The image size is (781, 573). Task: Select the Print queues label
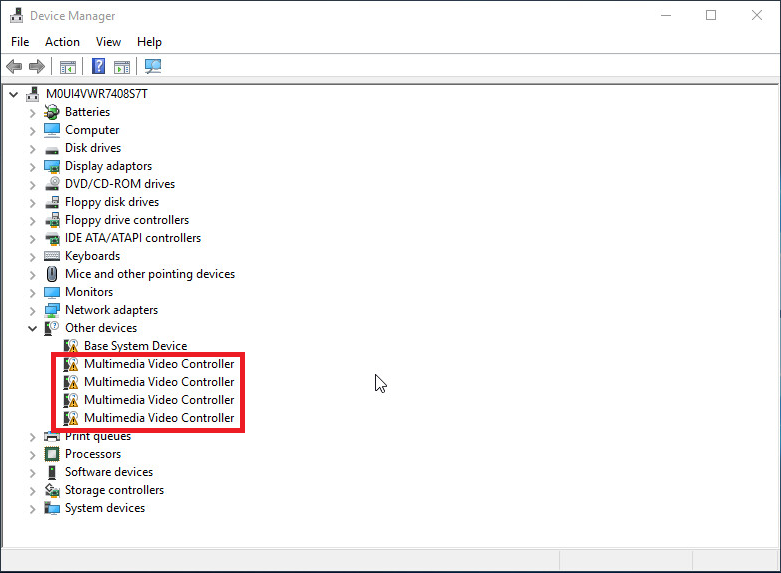tap(98, 436)
